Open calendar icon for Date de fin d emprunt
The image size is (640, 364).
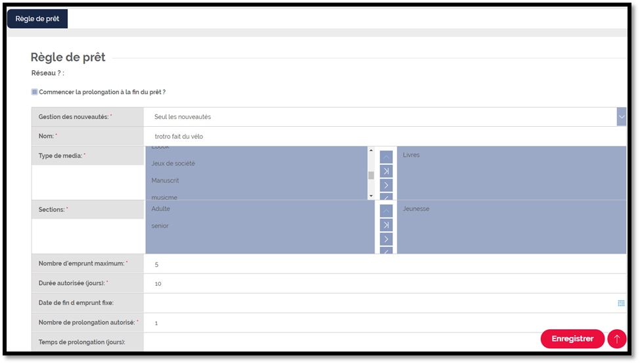point(621,303)
